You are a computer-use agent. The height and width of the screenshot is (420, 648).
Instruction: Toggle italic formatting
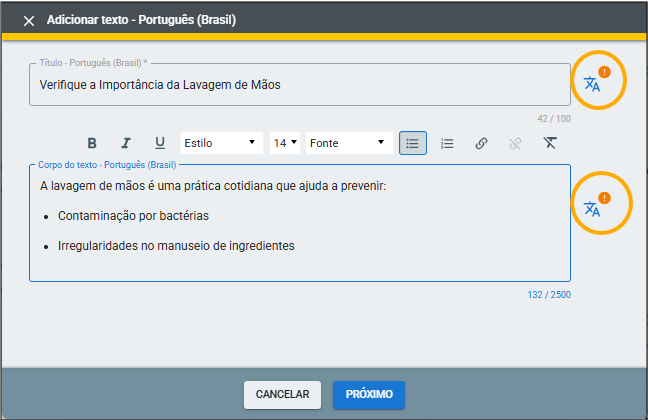tap(126, 143)
